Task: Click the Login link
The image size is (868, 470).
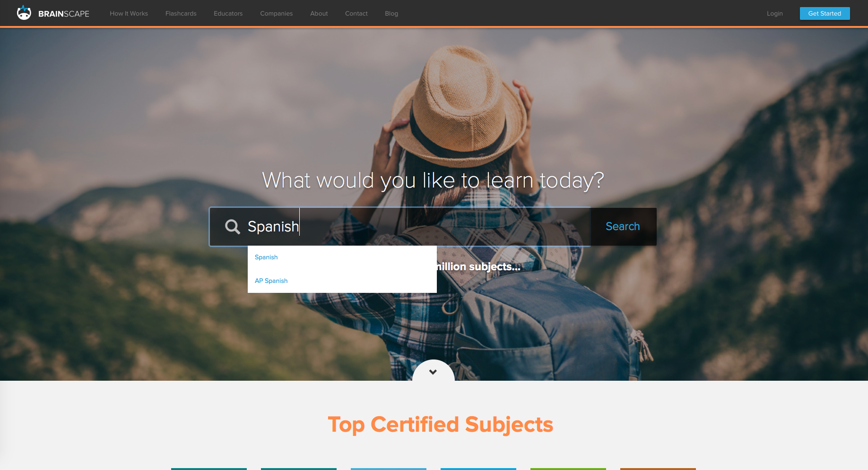Action: (x=774, y=14)
